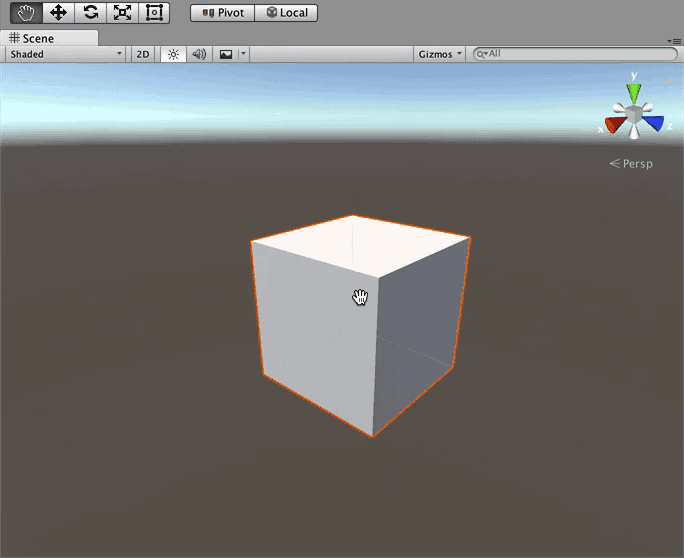Select the Hand tool in the toolbar

26,13
